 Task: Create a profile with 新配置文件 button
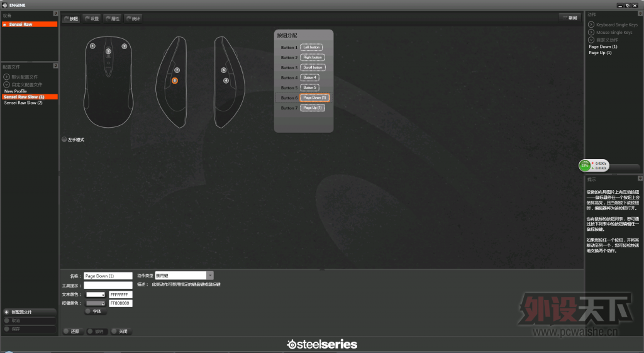point(30,312)
